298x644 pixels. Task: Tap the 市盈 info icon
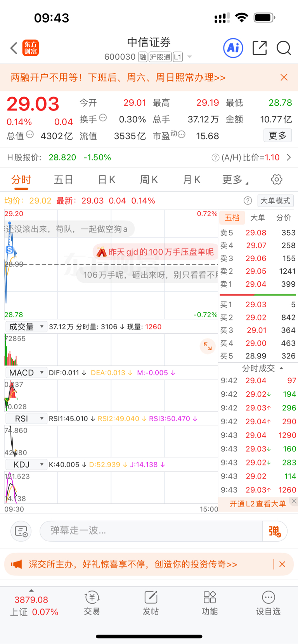[x=181, y=134]
